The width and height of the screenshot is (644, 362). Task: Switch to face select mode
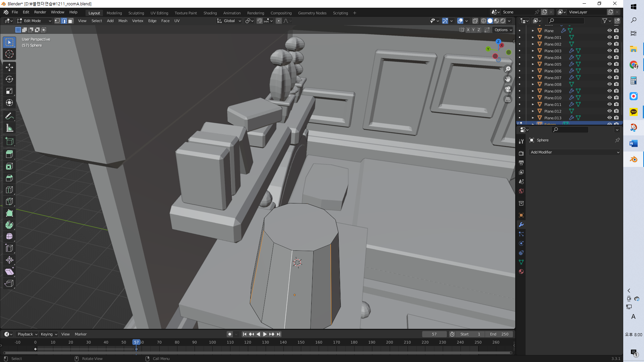[x=71, y=21]
